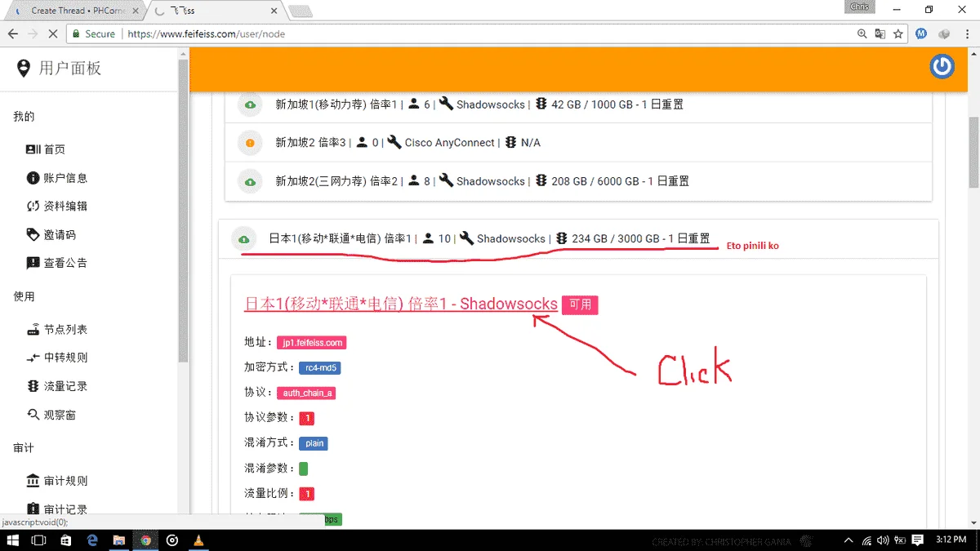Click the power logout icon in orange header
The height and width of the screenshot is (551, 980).
click(x=942, y=67)
